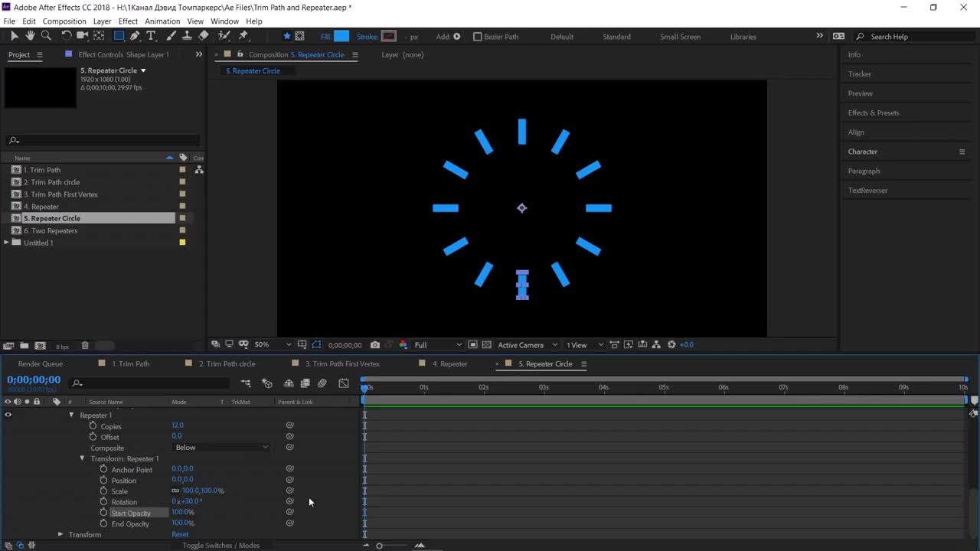Image resolution: width=980 pixels, height=551 pixels.
Task: Select the Clone Stamp tool
Action: pos(187,36)
